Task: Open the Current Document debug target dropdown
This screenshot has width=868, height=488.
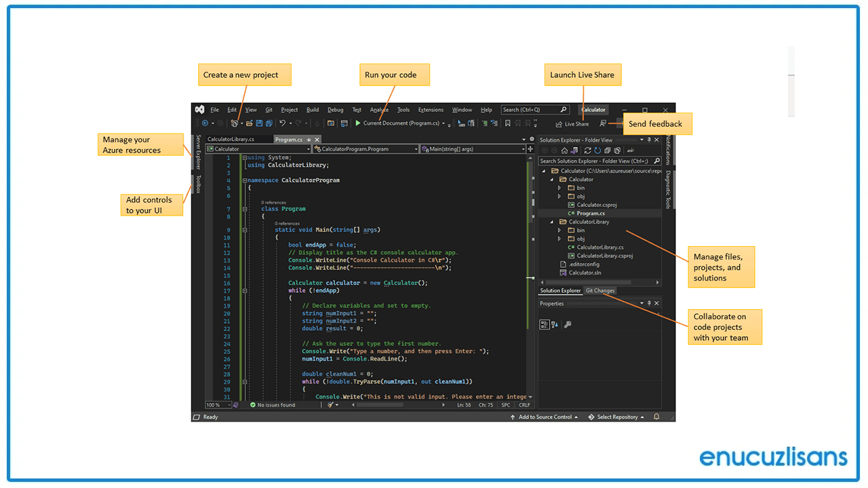Action: point(444,123)
